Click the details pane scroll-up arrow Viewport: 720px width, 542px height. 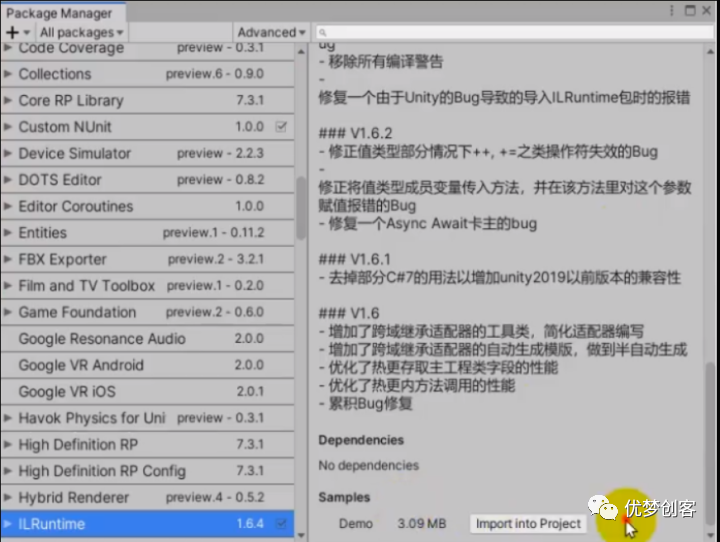(x=710, y=52)
